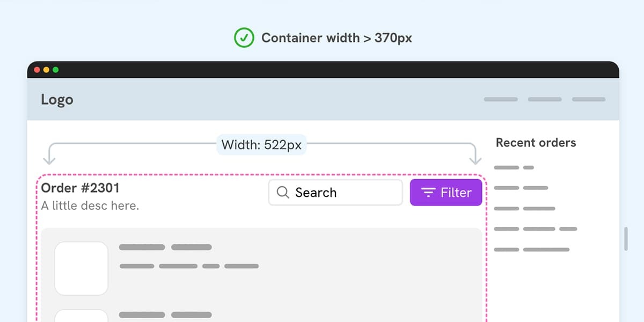Screen dimensions: 644x322
Task: Click the magnifier icon in the Search box
Action: (x=283, y=193)
